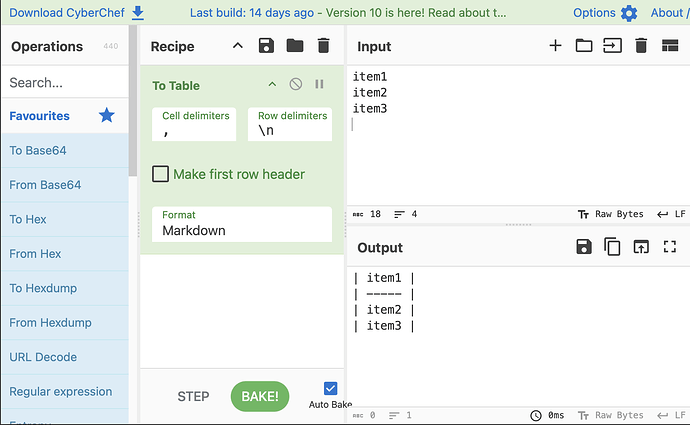The width and height of the screenshot is (690, 425).
Task: Select the From Base64 operation
Action: pyautogui.click(x=65, y=185)
